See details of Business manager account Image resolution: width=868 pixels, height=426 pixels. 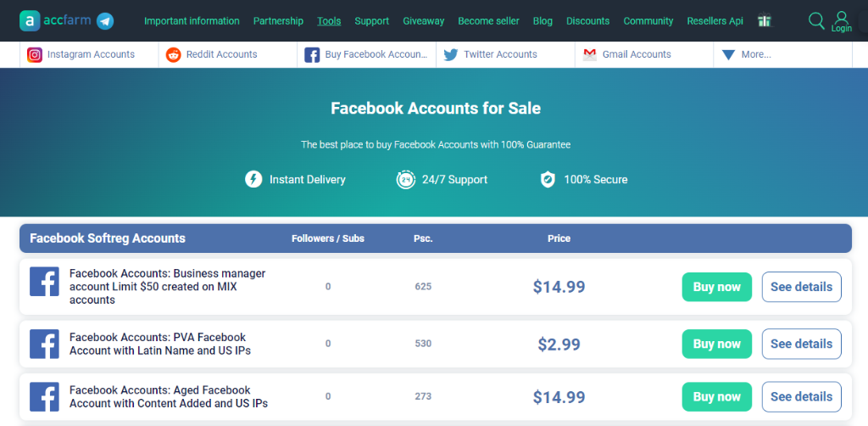coord(802,287)
